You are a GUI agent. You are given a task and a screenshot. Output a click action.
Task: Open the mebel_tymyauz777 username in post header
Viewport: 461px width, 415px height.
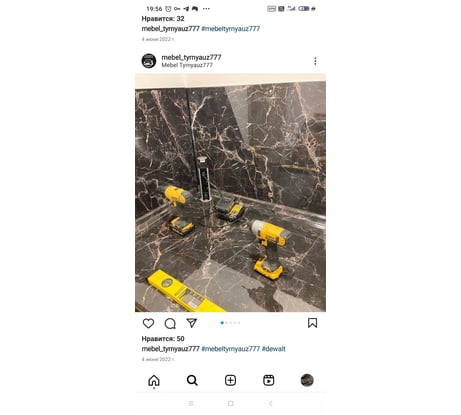191,57
